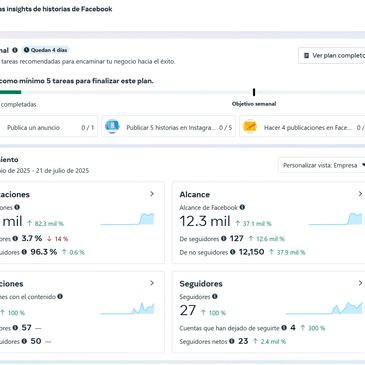The width and height of the screenshot is (365, 365).
Task: Click the 0.6 % increase indicator
Action: click(x=73, y=252)
